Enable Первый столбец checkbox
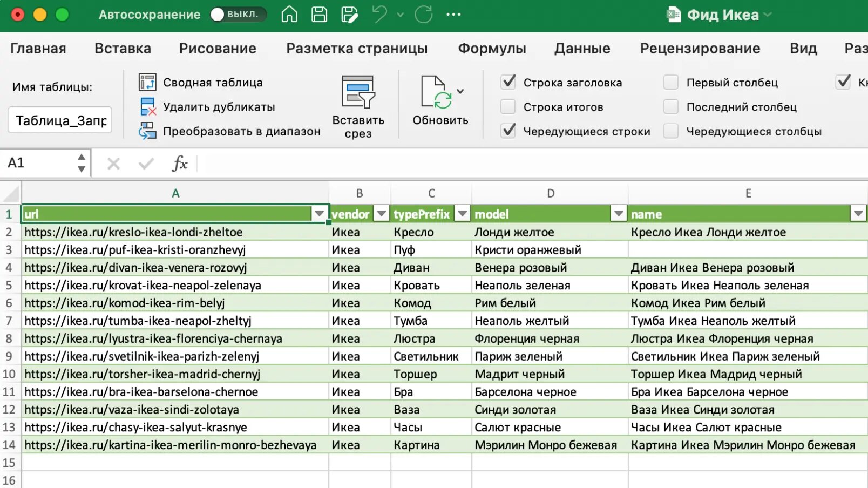Image resolution: width=868 pixels, height=488 pixels. click(671, 82)
